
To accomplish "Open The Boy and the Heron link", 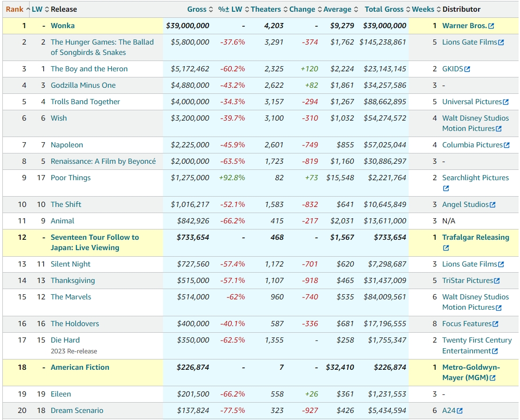I will [x=89, y=69].
